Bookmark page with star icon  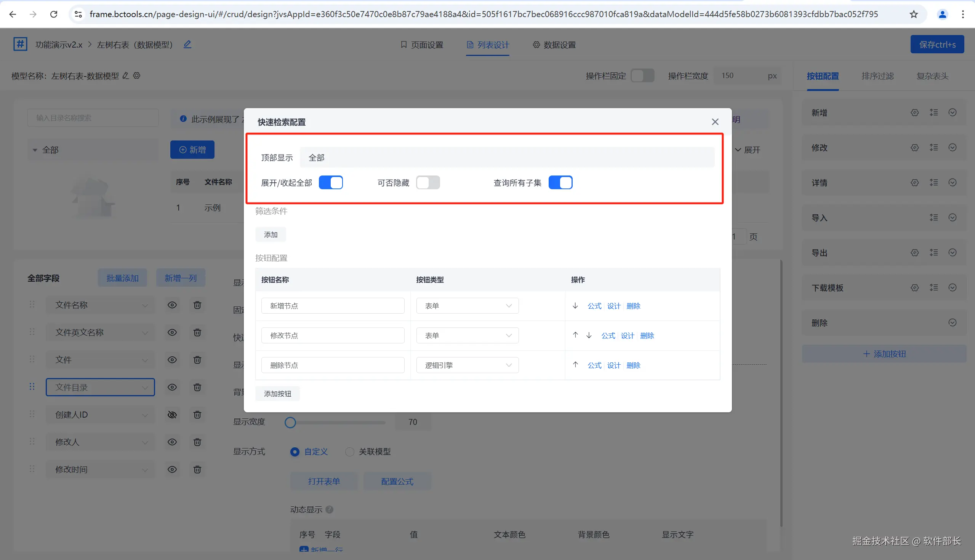point(913,14)
